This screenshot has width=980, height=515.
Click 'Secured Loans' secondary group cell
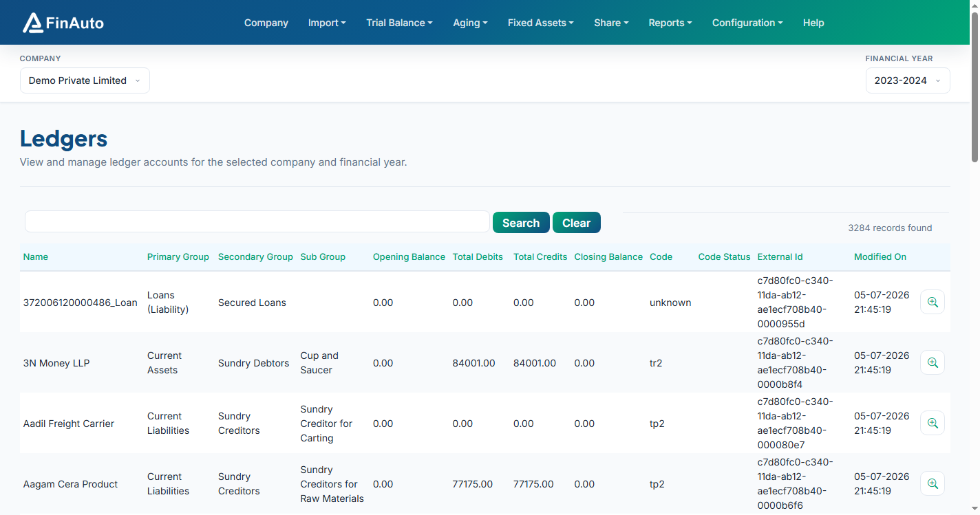tap(252, 303)
